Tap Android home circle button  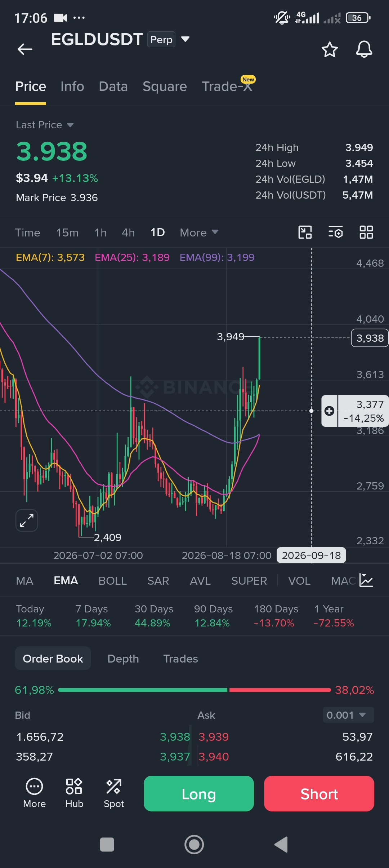pyautogui.click(x=194, y=845)
